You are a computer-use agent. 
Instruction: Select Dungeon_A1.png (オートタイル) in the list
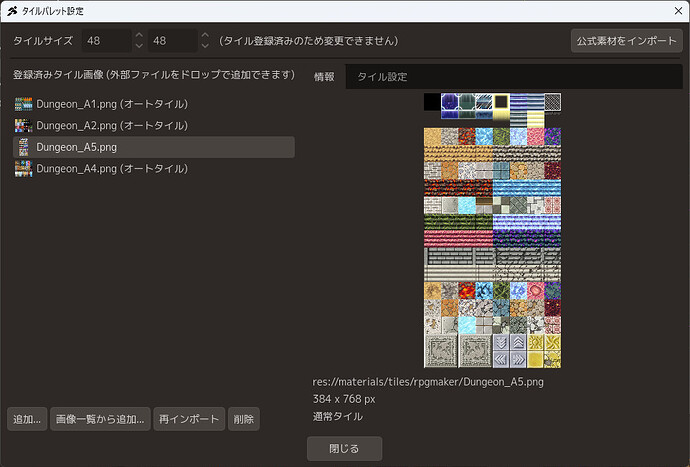(x=154, y=104)
